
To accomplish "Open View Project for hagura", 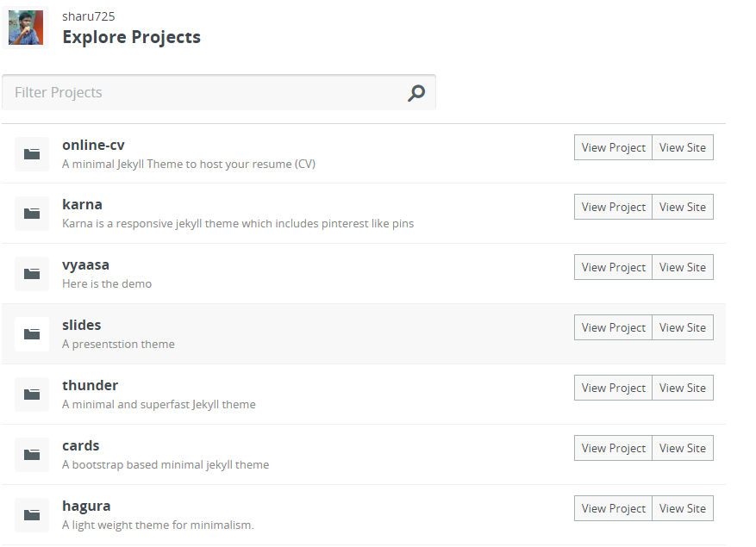I will coord(613,508).
